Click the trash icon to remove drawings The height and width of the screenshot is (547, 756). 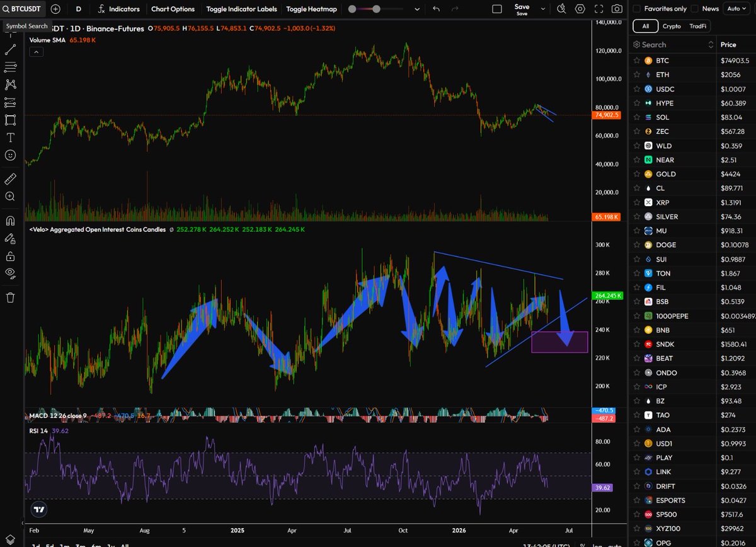[11, 297]
